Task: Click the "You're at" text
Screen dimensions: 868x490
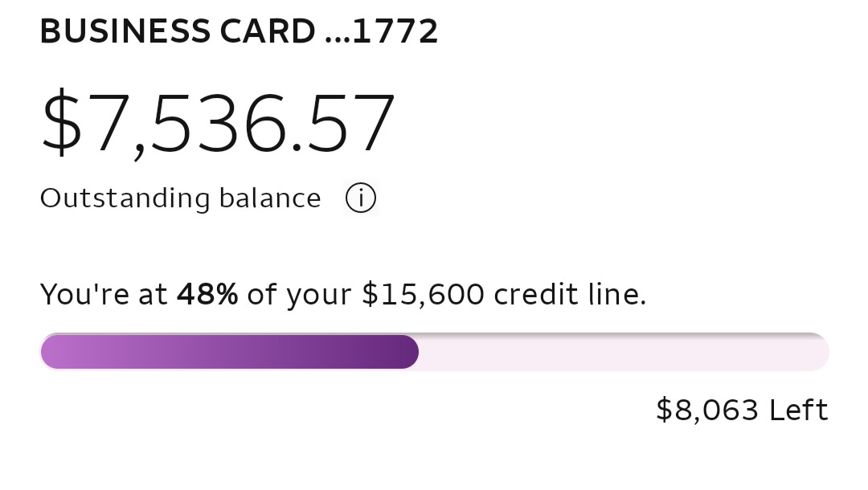Action: pyautogui.click(x=104, y=294)
